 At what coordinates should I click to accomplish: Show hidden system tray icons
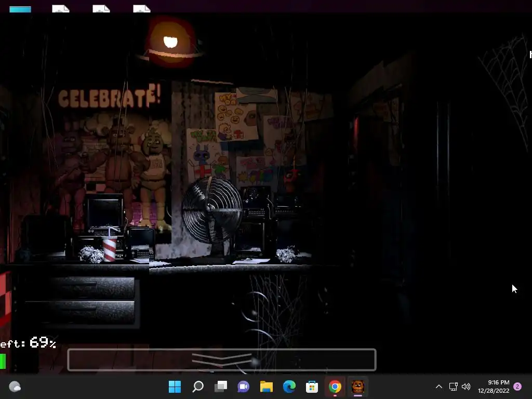pos(438,387)
